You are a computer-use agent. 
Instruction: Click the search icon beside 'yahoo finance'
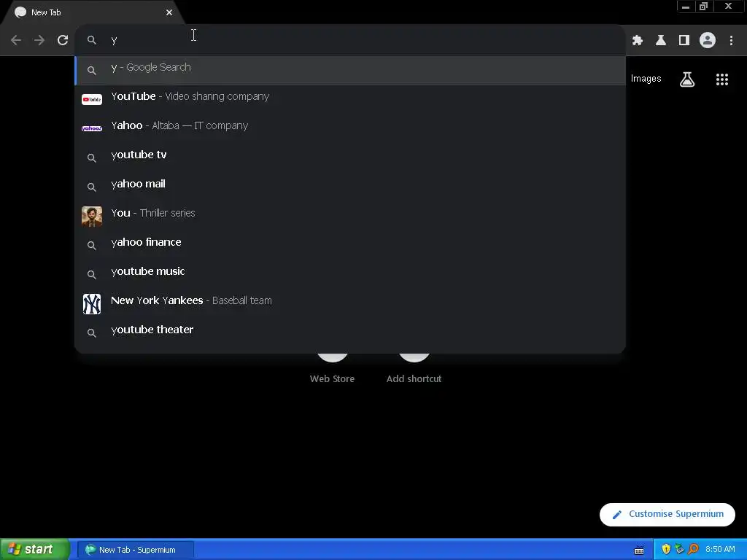(92, 246)
